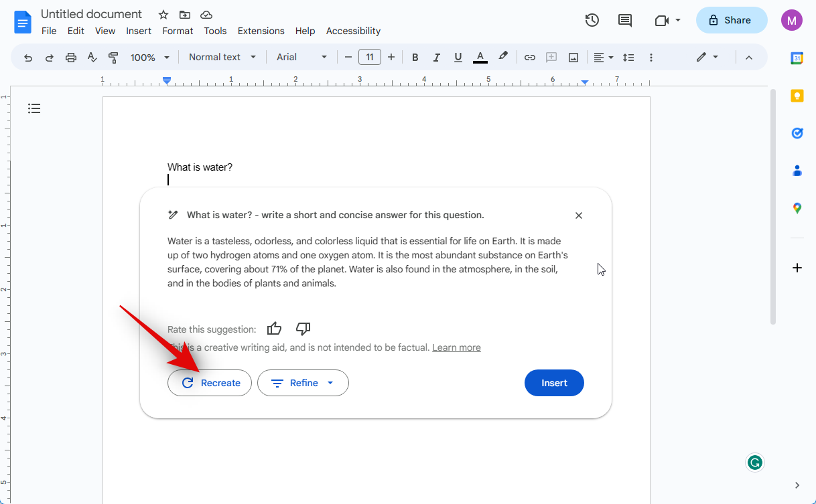
Task: Open version history clock icon
Action: pyautogui.click(x=592, y=20)
